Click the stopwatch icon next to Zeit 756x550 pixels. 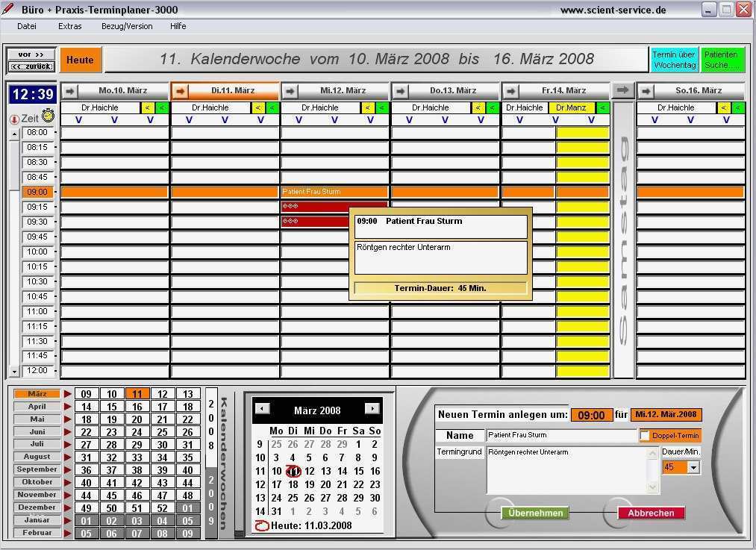pyautogui.click(x=48, y=116)
